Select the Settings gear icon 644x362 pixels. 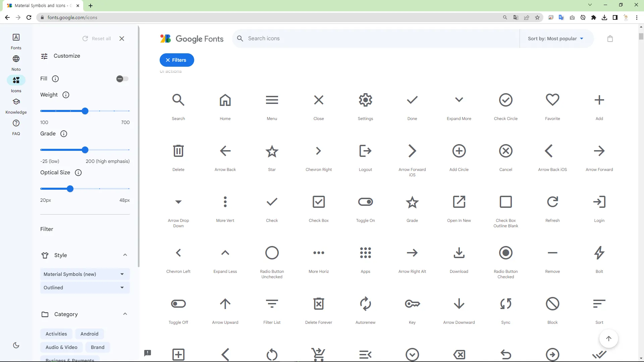365,100
